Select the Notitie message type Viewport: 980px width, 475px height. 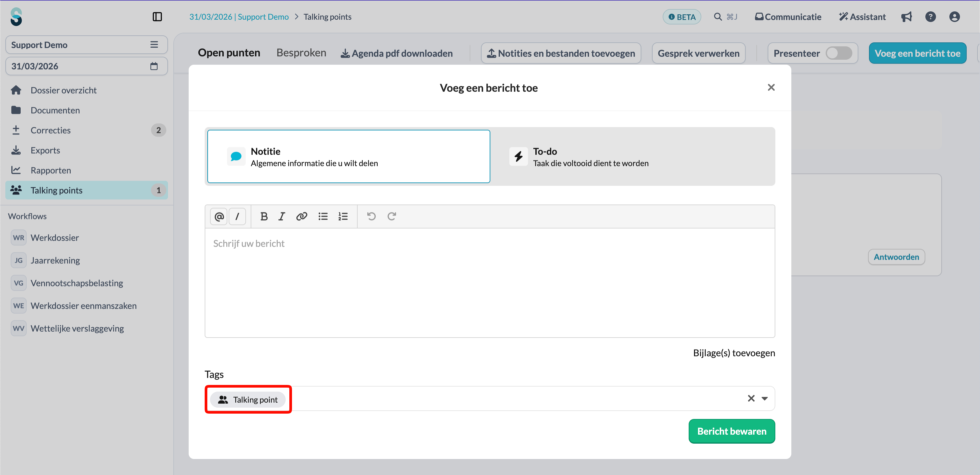point(348,156)
